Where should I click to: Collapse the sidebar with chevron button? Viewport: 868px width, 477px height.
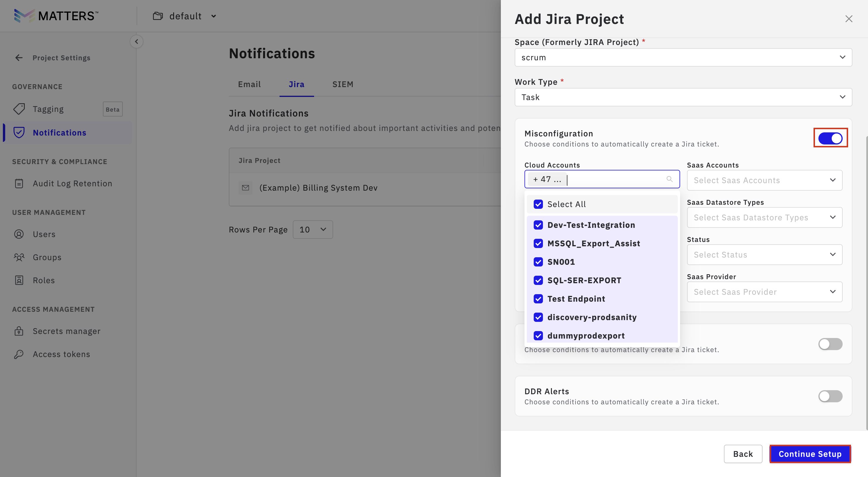coord(137,42)
